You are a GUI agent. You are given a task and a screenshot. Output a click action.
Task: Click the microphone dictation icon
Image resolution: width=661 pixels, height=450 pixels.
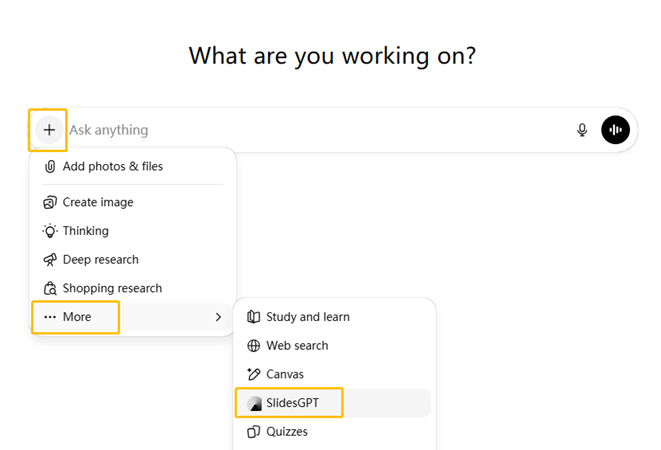point(582,130)
